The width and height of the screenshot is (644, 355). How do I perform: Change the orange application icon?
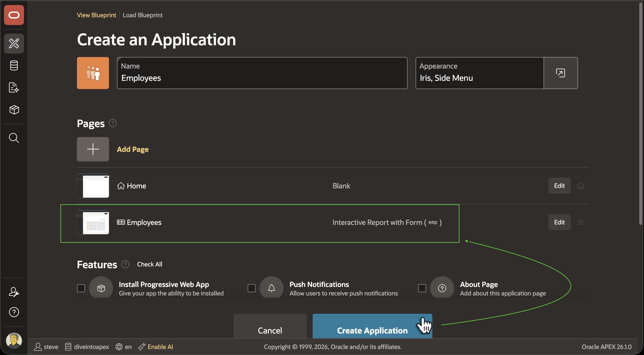(93, 73)
